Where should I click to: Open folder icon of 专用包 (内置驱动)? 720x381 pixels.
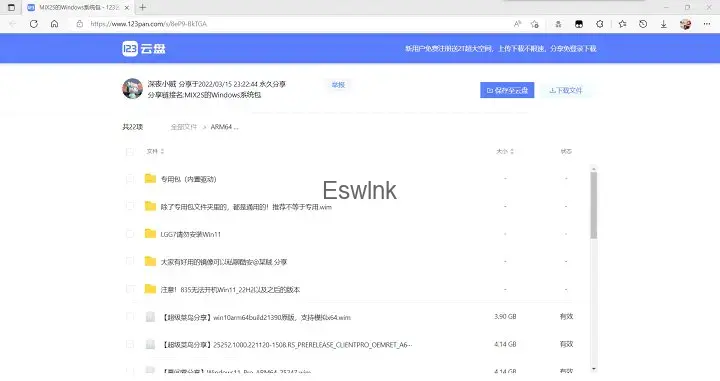tap(150, 179)
